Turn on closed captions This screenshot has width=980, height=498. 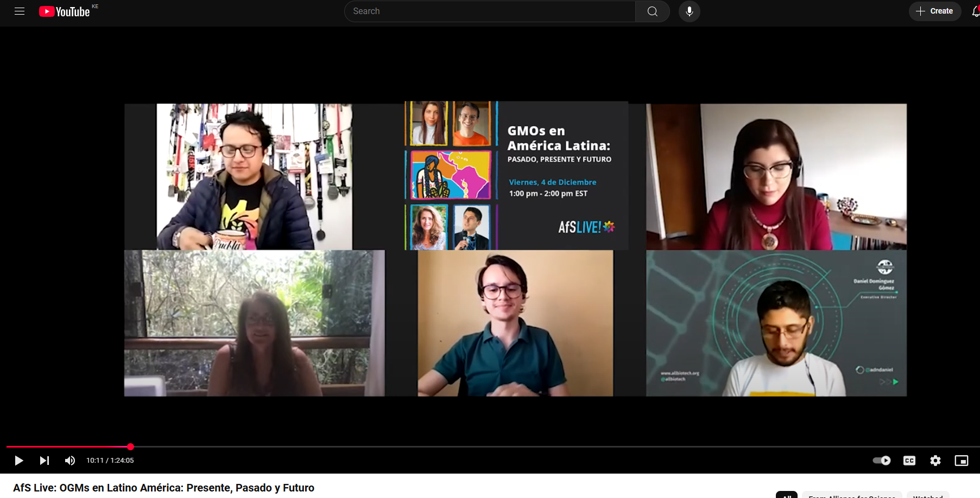[x=909, y=461]
